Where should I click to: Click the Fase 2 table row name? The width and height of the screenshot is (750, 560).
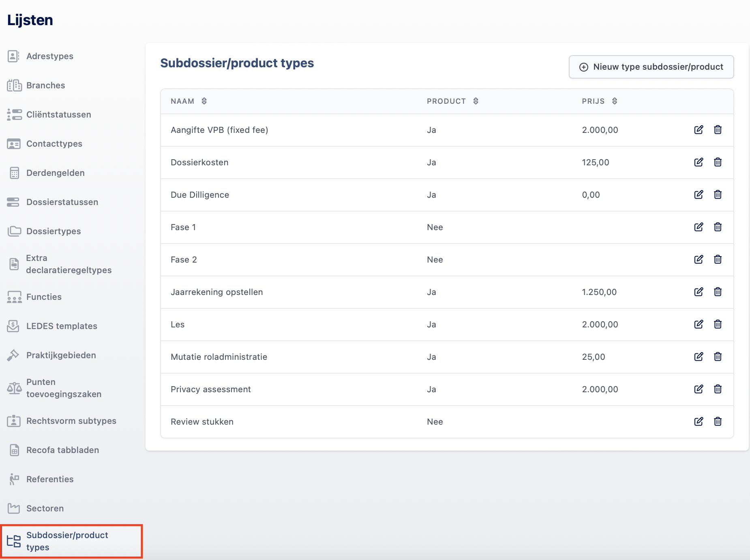click(184, 260)
